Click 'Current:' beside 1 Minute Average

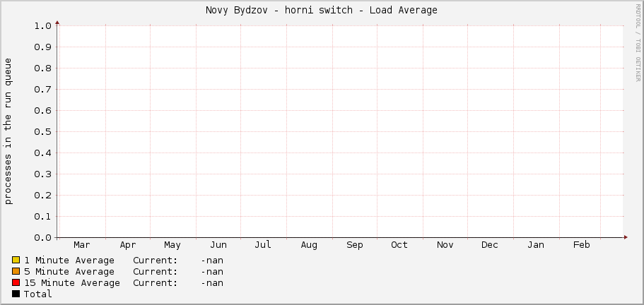pos(156,261)
